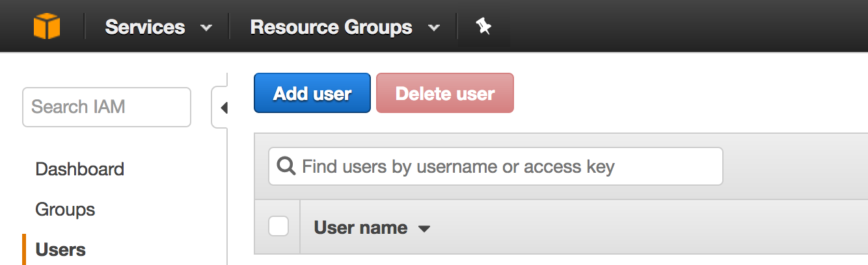
Task: Click the Delete user button
Action: coord(445,93)
